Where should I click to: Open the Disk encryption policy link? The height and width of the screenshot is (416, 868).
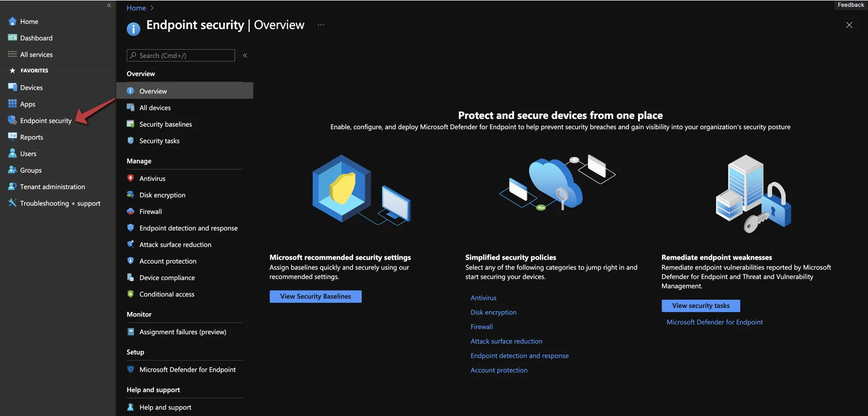(x=493, y=312)
